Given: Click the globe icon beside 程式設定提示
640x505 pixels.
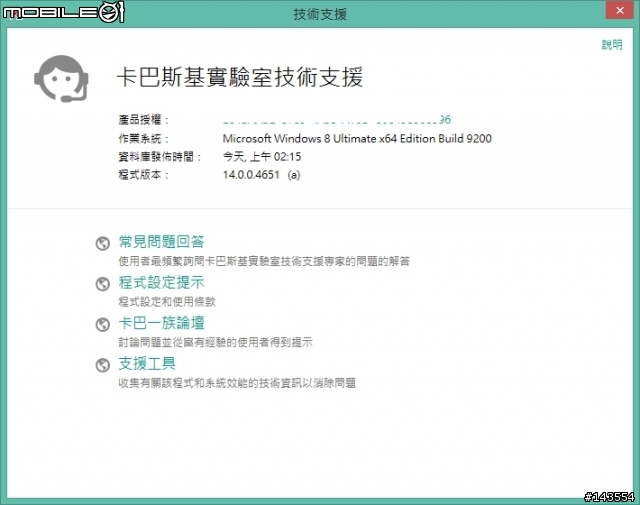Looking at the screenshot, I should pyautogui.click(x=103, y=284).
